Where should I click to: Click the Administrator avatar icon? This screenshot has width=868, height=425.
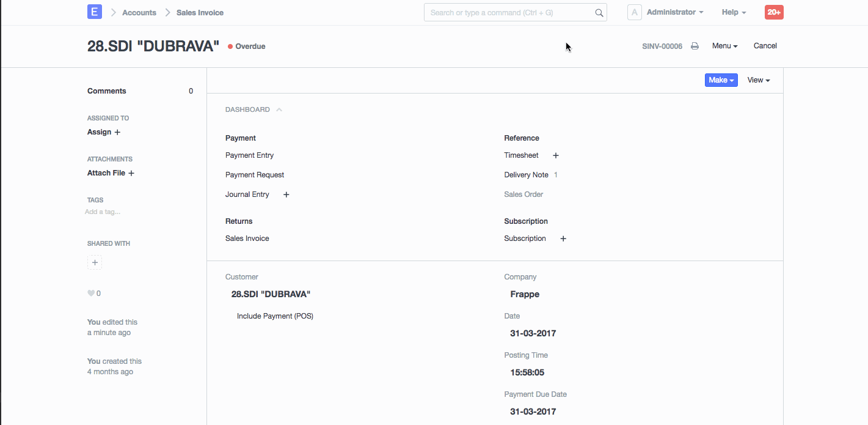click(x=635, y=12)
